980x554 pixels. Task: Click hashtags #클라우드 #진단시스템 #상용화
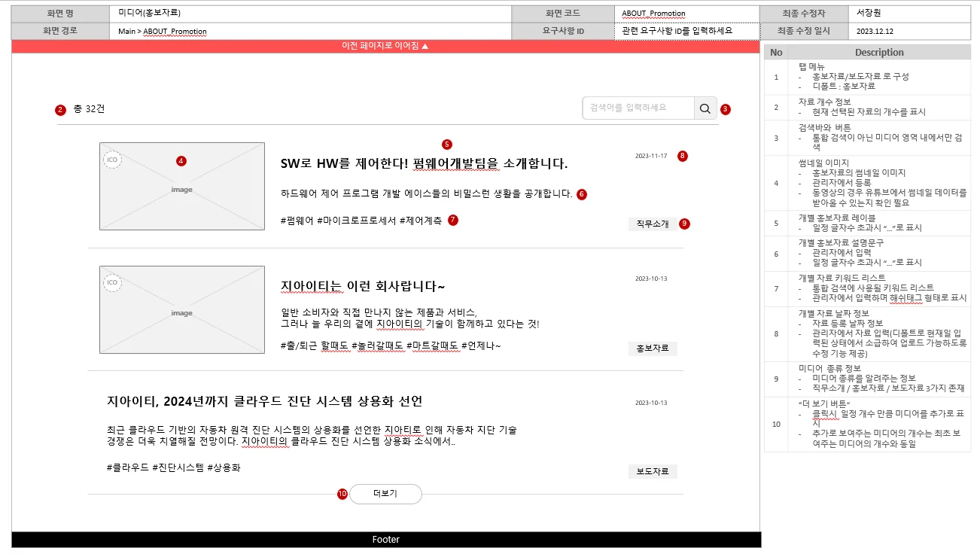point(174,467)
